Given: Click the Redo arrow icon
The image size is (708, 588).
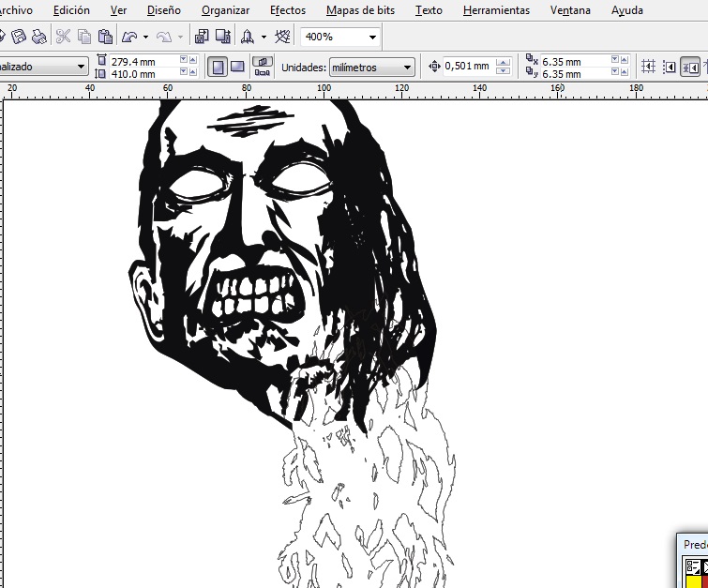Looking at the screenshot, I should (164, 37).
